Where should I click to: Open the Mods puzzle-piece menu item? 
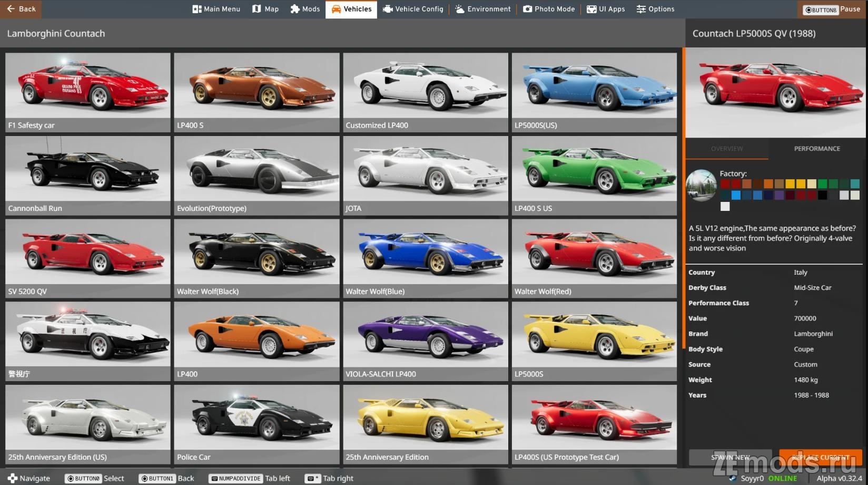click(x=305, y=9)
